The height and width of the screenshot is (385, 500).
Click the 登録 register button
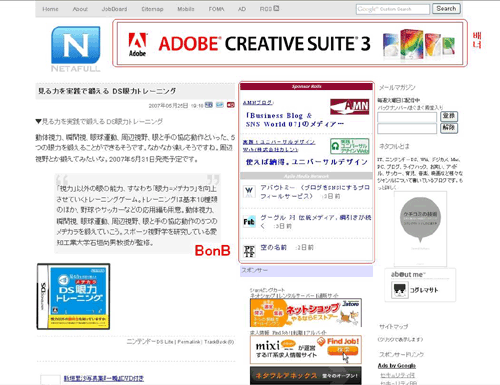449,116
